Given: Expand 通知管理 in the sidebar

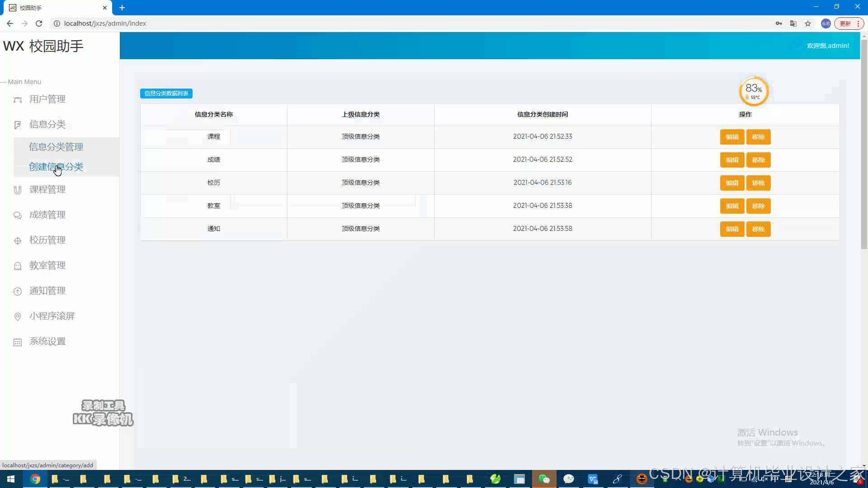Looking at the screenshot, I should (x=47, y=291).
